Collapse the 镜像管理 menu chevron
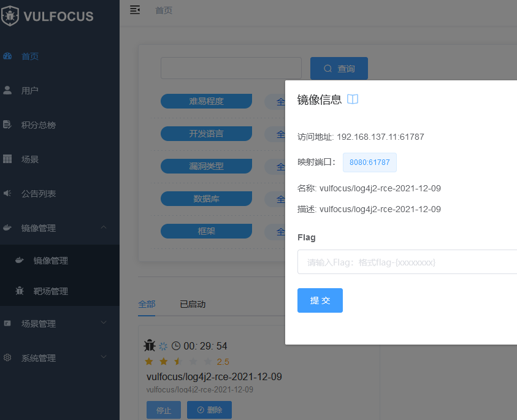Image resolution: width=517 pixels, height=420 pixels. click(104, 227)
